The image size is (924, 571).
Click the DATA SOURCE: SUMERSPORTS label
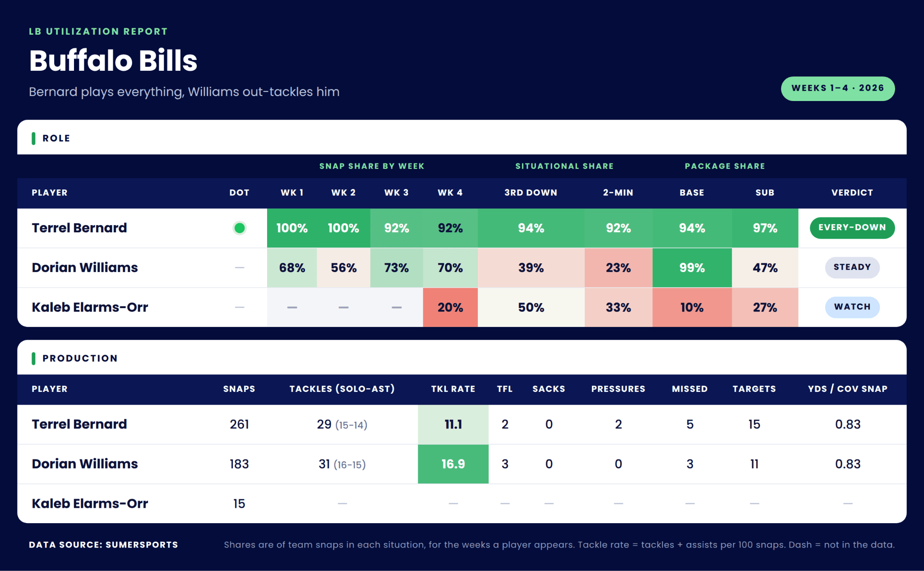pyautogui.click(x=103, y=545)
